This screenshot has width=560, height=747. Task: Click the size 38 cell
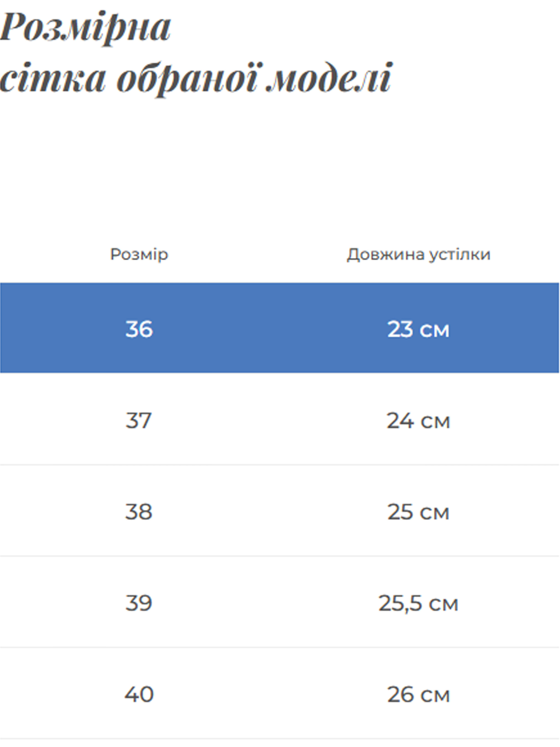tap(139, 512)
